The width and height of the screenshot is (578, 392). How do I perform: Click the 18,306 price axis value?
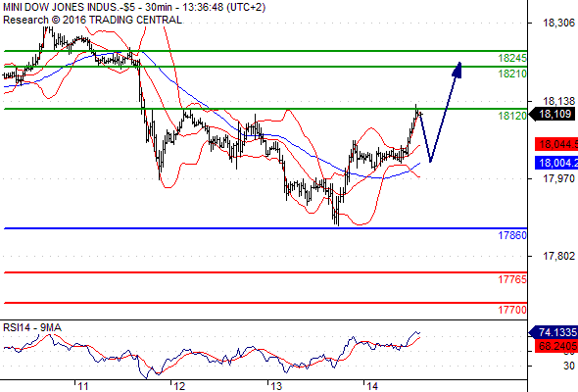[x=558, y=24]
